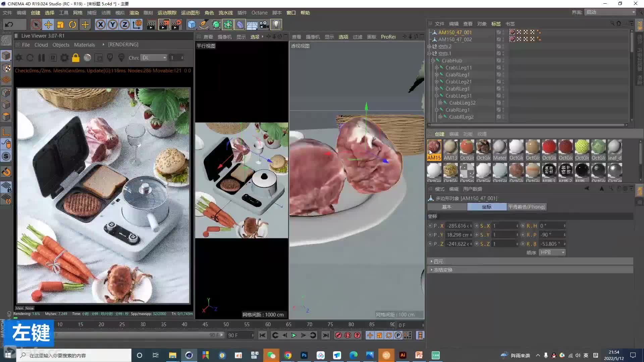Select AM150_47_001 in object tree

(455, 32)
